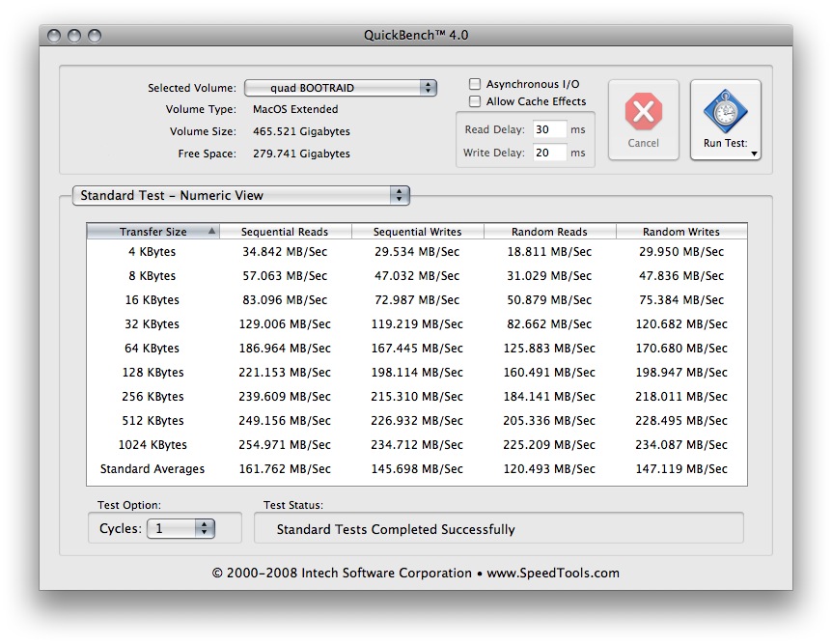This screenshot has height=644, width=832.
Task: Select the 128 KBytes row label
Action: click(153, 372)
